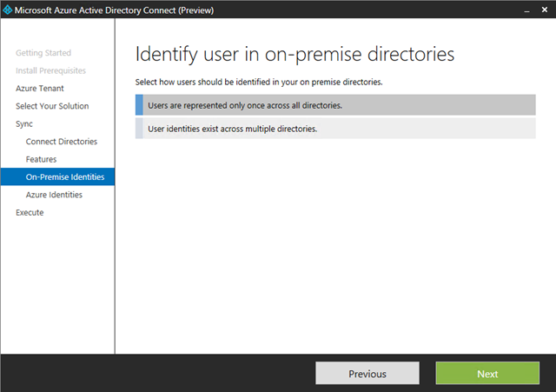Minimize the Azure AD Connect window

click(x=527, y=10)
